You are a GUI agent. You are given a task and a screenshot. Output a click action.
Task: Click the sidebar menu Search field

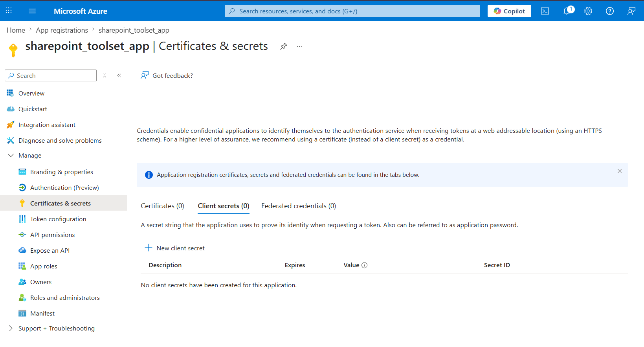click(51, 75)
